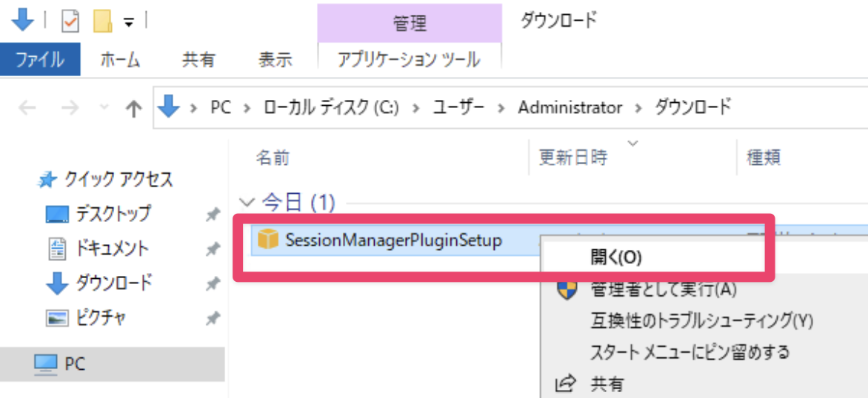Click the 共有 share icon in context menu
Image resolution: width=868 pixels, height=398 pixels.
click(x=567, y=384)
